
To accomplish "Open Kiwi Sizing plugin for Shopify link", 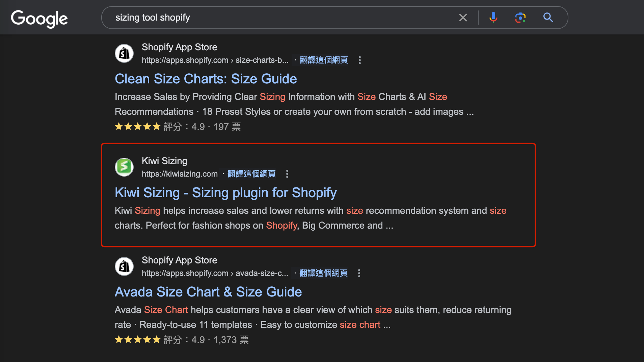I will pos(225,193).
